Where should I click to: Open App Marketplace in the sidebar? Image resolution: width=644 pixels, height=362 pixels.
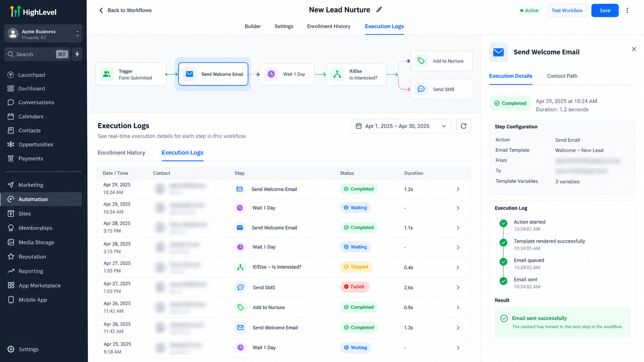pos(40,285)
